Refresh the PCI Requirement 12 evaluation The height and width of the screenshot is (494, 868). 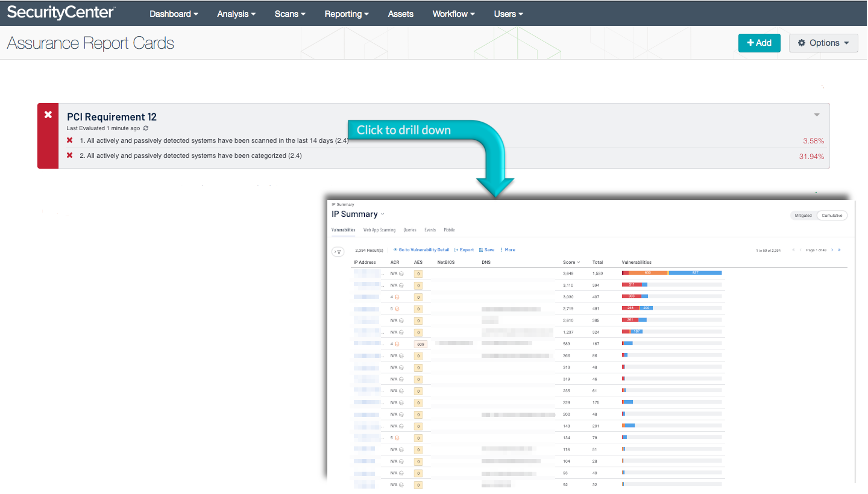click(x=146, y=128)
